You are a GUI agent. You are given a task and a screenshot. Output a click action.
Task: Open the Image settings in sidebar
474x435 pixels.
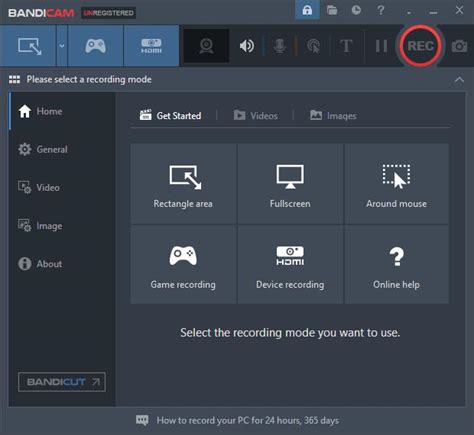point(62,226)
